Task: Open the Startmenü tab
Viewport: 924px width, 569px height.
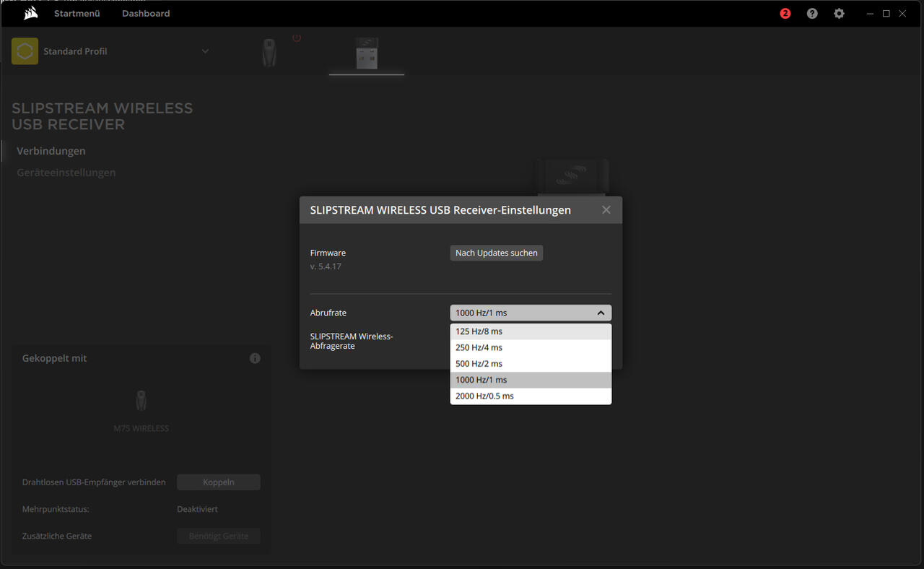Action: click(x=77, y=13)
